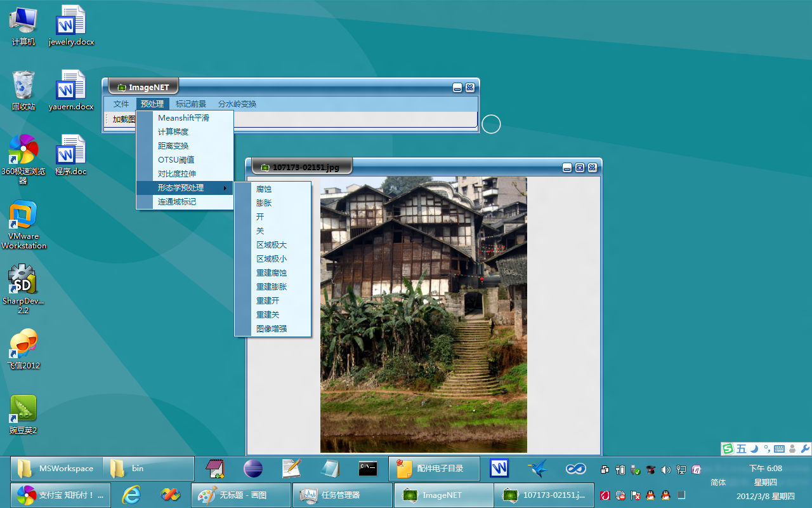The image size is (812, 508).
Task: Select 重建膨胀 submenu entry
Action: pyautogui.click(x=273, y=287)
